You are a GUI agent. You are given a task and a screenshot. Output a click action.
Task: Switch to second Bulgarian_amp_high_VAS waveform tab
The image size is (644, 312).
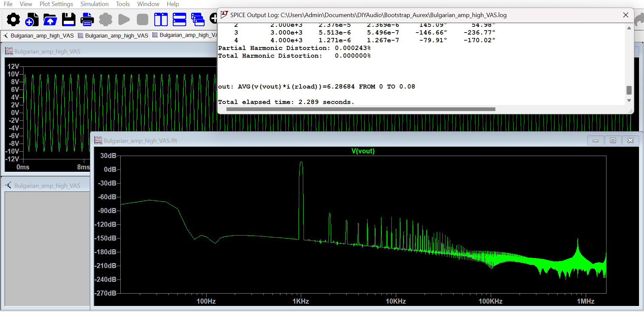coord(113,36)
